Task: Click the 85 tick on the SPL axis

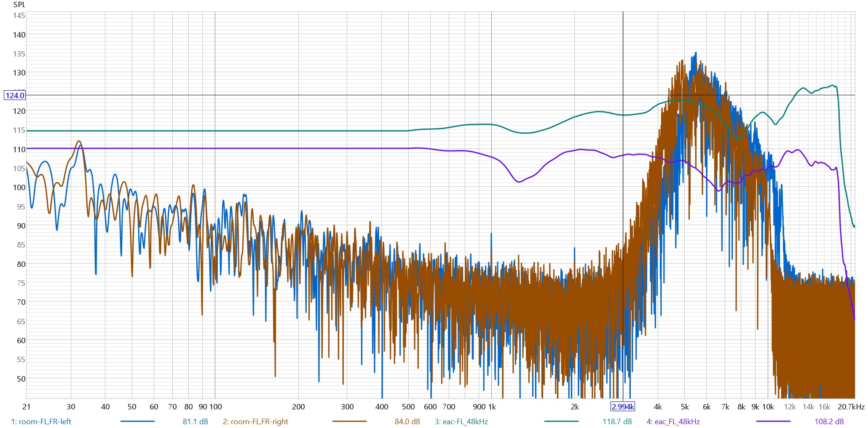Action: (21, 245)
